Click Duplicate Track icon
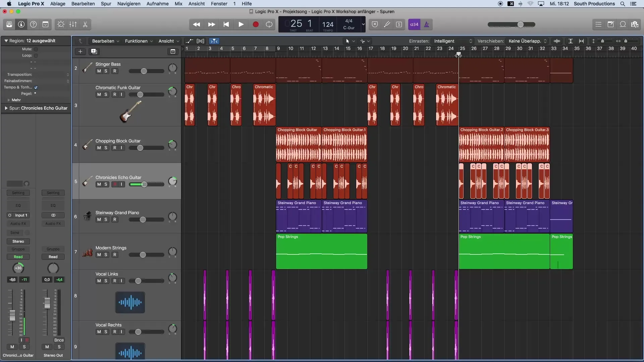Screen dimensions: 644x362 tap(94, 51)
